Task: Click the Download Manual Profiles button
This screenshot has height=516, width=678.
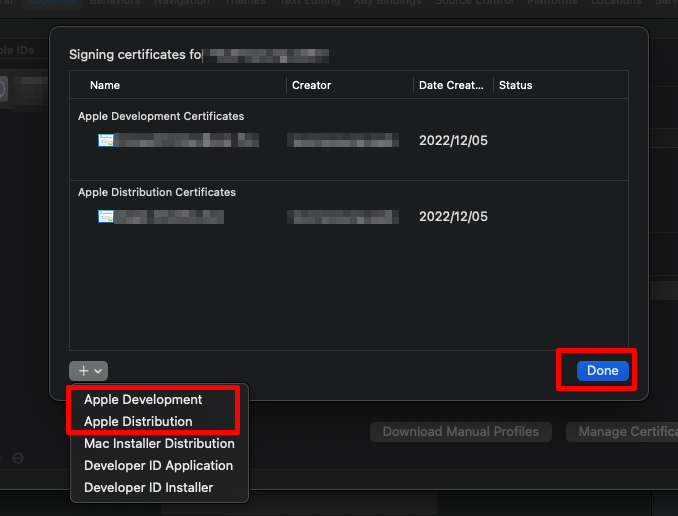Action: click(461, 432)
